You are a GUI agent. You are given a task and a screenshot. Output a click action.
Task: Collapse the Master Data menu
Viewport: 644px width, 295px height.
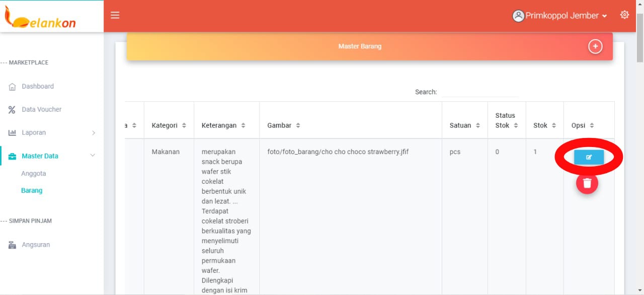(x=93, y=156)
